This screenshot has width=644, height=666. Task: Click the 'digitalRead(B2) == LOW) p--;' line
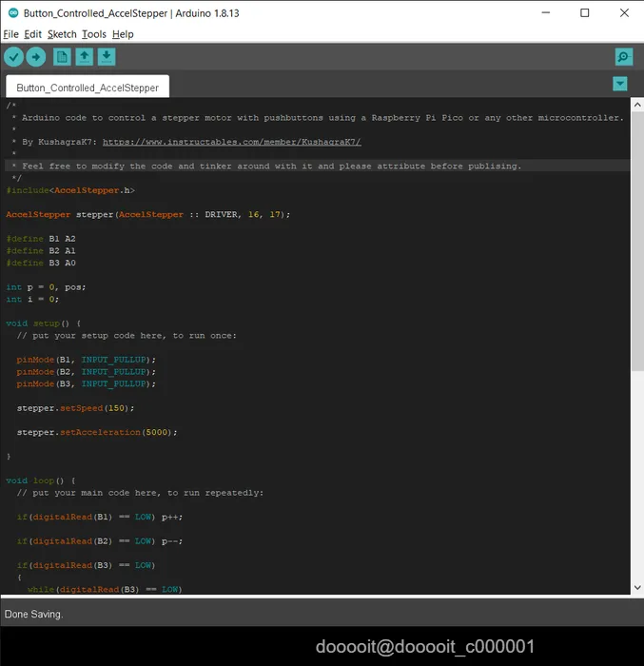100,541
